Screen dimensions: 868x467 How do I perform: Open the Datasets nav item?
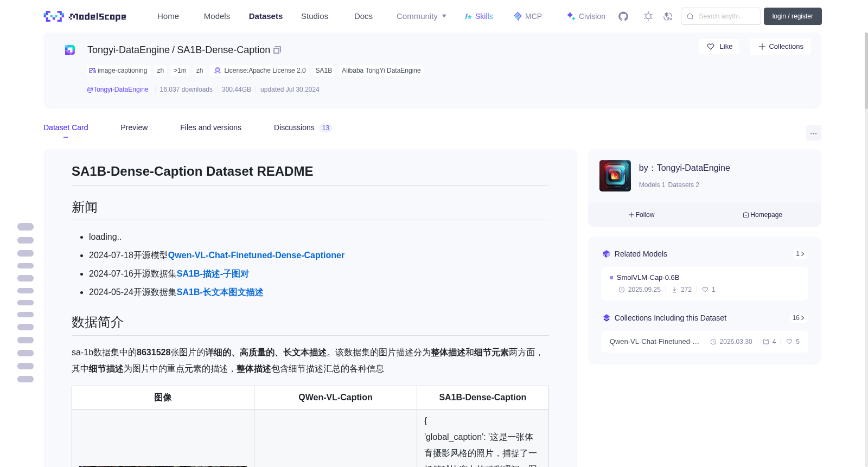pyautogui.click(x=266, y=16)
